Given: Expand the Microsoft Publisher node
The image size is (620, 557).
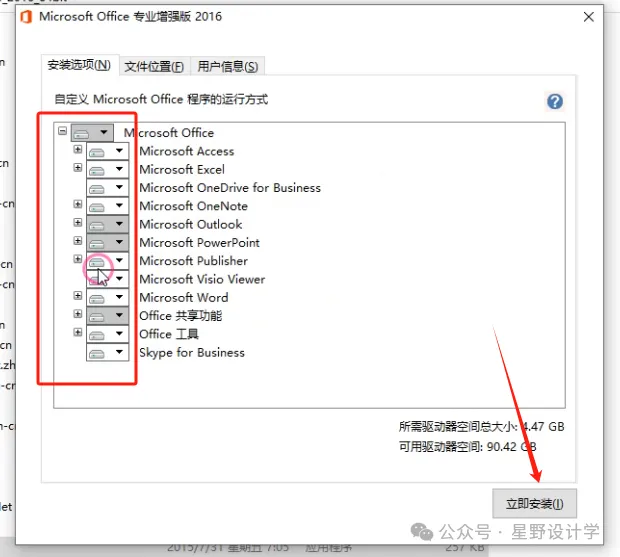Looking at the screenshot, I should [78, 259].
